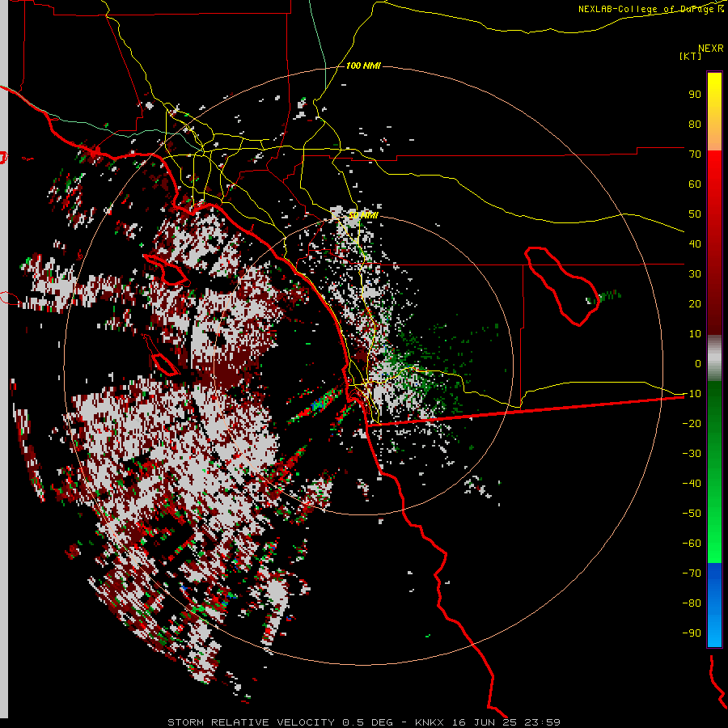Click the [KT] units label above scale
The width and height of the screenshot is (728, 728).
pyautogui.click(x=691, y=56)
